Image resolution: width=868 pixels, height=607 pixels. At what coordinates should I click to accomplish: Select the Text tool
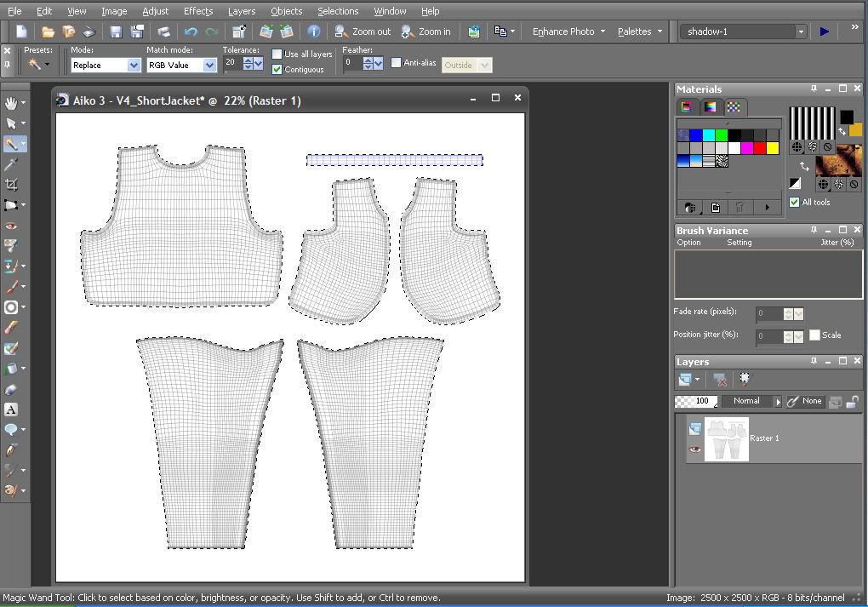[11, 409]
